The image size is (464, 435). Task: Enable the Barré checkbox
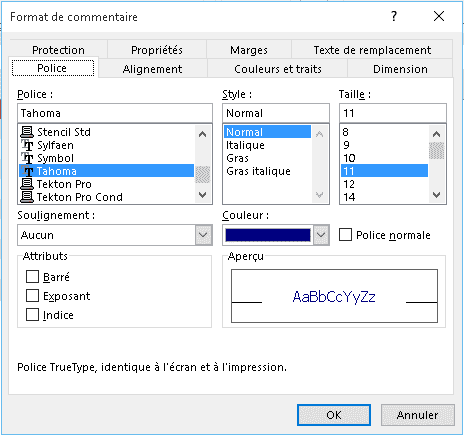coord(32,276)
